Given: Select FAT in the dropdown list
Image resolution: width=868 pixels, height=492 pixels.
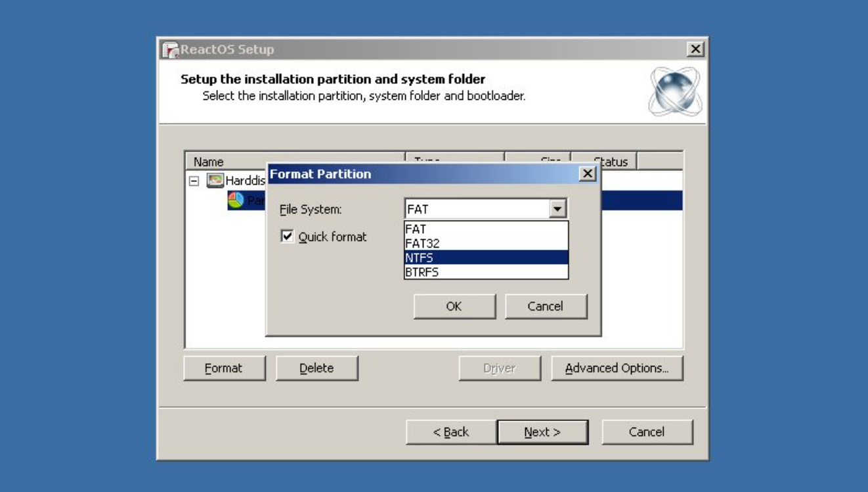Looking at the screenshot, I should (x=486, y=230).
